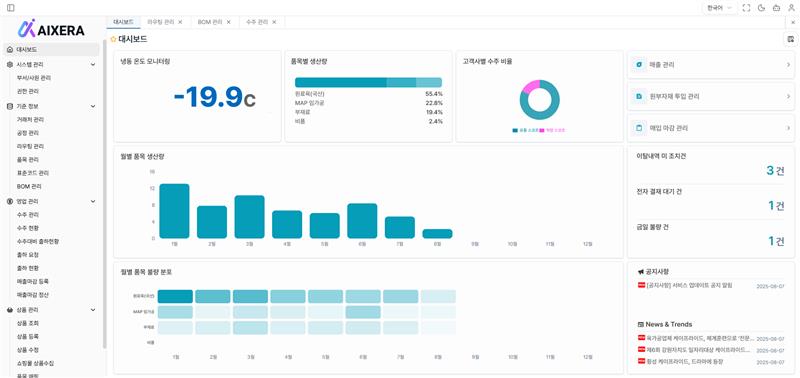Open 매출마감 등록 in the sidebar
Image resolution: width=800 pixels, height=378 pixels.
33,282
